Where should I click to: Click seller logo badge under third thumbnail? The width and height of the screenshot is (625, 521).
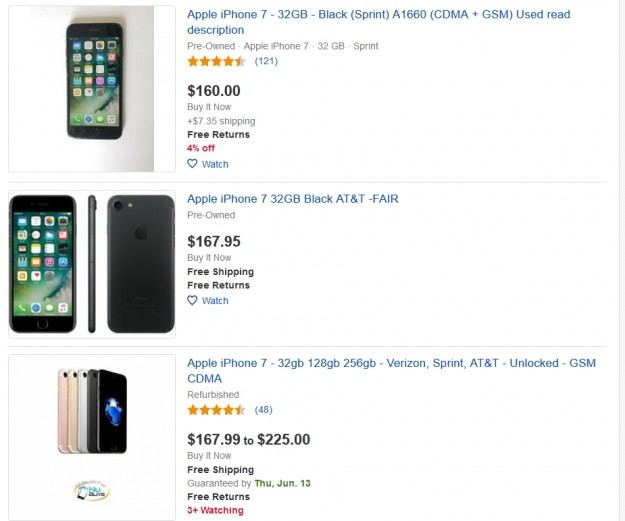(92, 490)
